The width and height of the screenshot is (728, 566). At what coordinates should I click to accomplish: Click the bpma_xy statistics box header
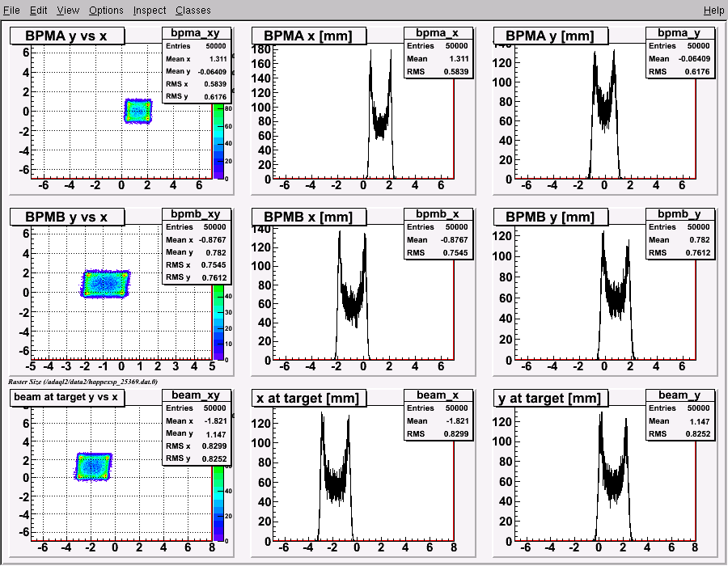pos(196,33)
